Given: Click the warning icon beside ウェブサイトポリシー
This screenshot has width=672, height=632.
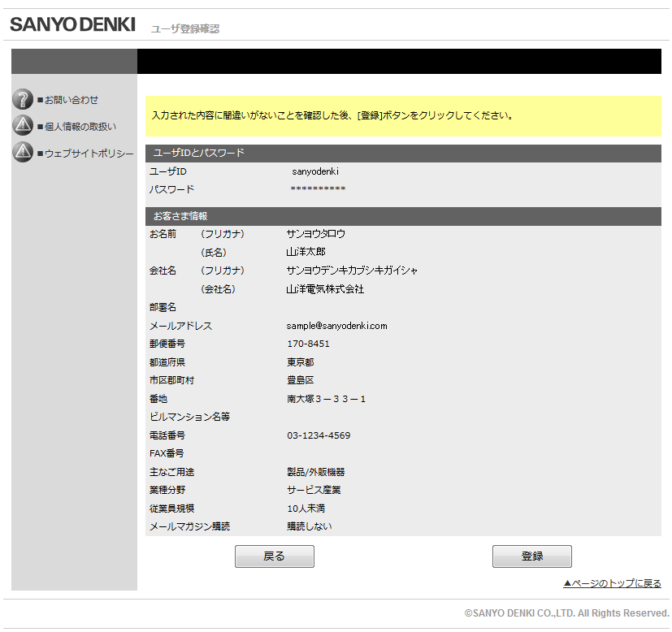Looking at the screenshot, I should coord(23,152).
